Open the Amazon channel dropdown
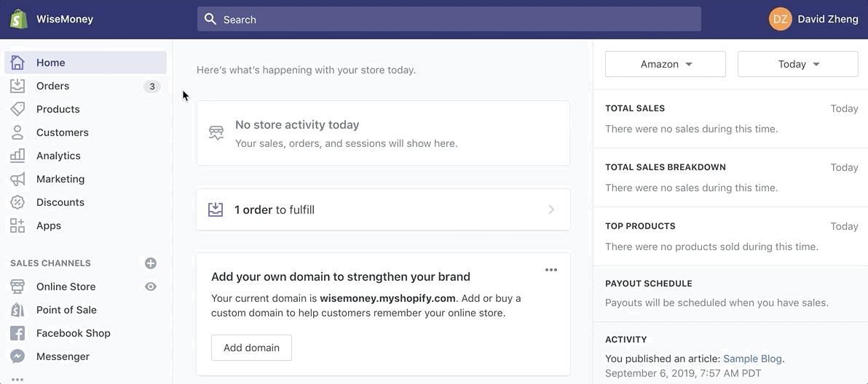The width and height of the screenshot is (868, 384). (666, 64)
